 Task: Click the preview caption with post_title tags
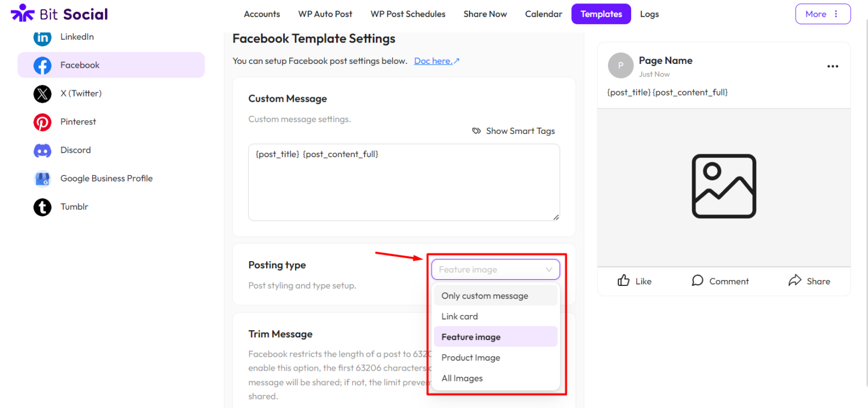point(667,92)
